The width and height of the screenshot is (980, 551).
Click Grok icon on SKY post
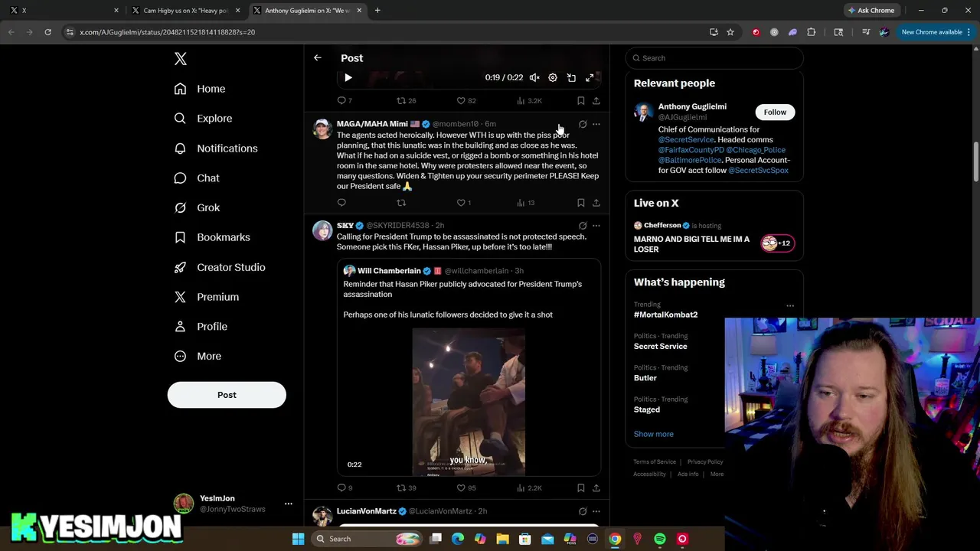coord(583,226)
